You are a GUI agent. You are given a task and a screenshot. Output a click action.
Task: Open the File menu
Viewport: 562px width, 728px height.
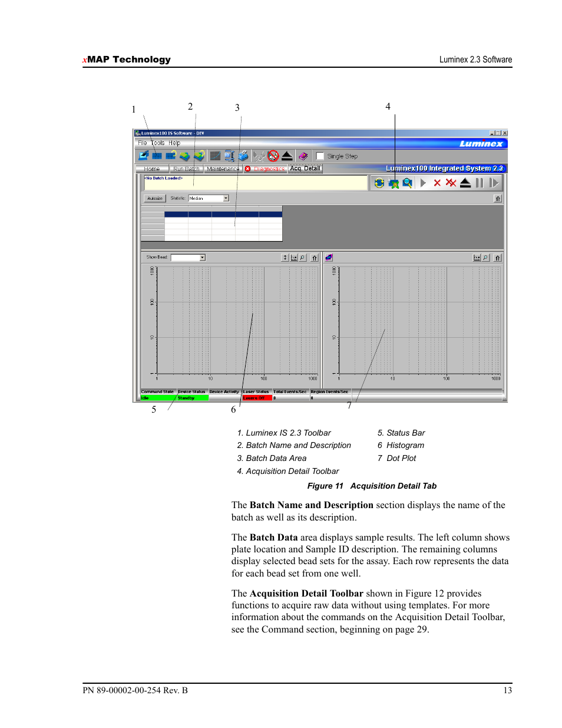(143, 143)
